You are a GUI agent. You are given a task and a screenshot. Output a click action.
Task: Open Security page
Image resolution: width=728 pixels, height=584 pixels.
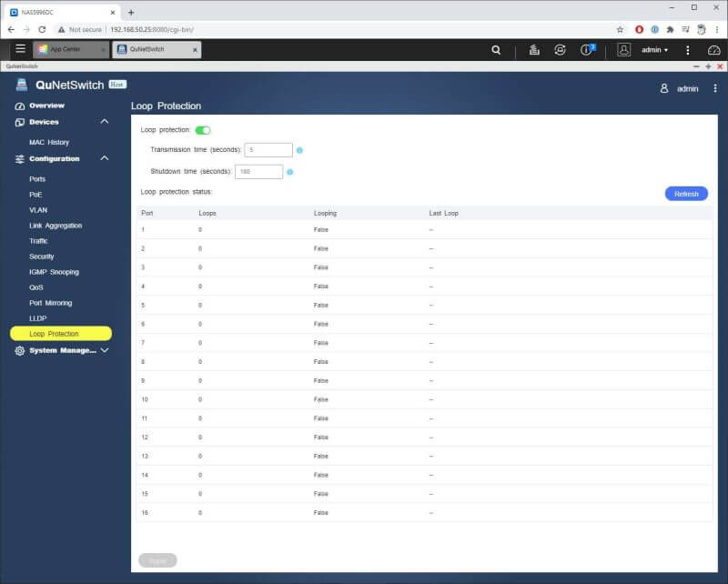click(41, 257)
